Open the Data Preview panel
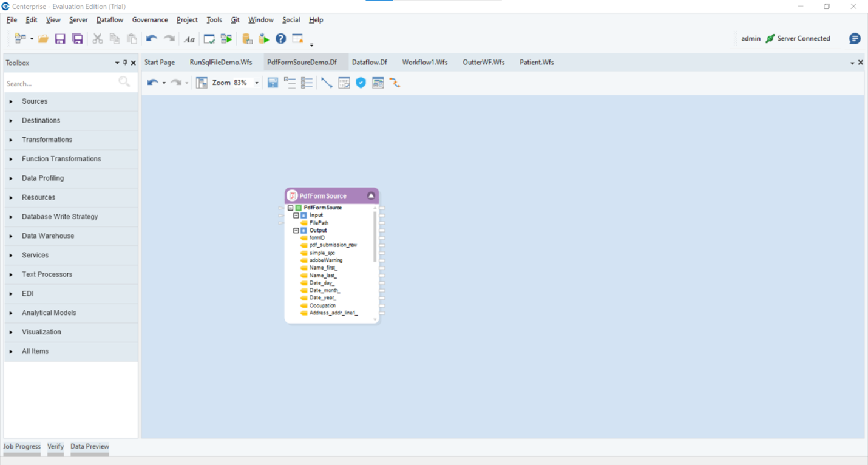Image resolution: width=868 pixels, height=465 pixels. click(x=89, y=446)
